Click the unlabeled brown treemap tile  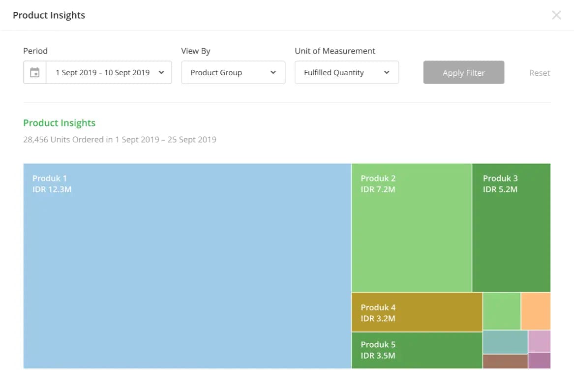pos(505,362)
